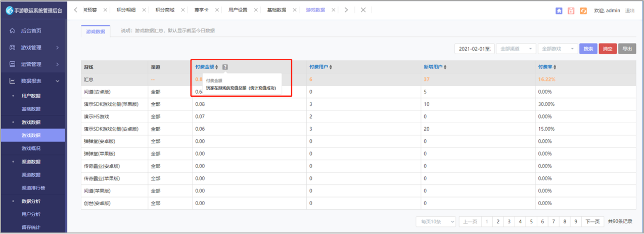
Task: Click the red trash icon in top bar
Action: tap(571, 10)
